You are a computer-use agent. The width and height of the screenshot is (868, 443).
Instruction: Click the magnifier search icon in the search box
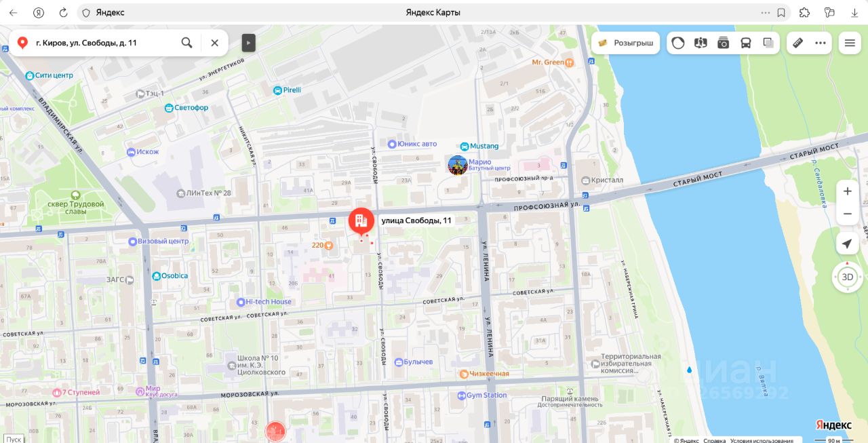(186, 43)
